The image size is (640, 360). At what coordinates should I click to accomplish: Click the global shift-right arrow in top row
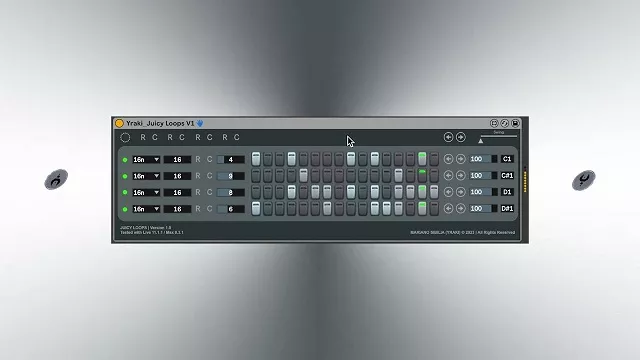[461, 137]
